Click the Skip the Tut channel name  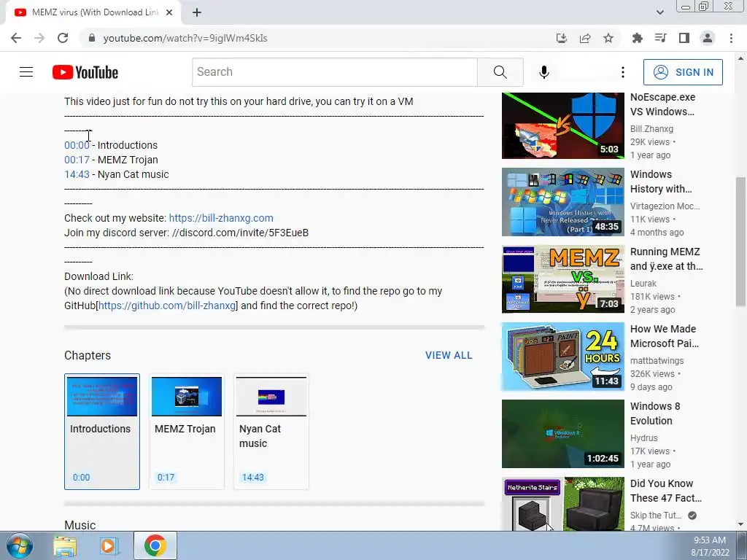coord(656,516)
